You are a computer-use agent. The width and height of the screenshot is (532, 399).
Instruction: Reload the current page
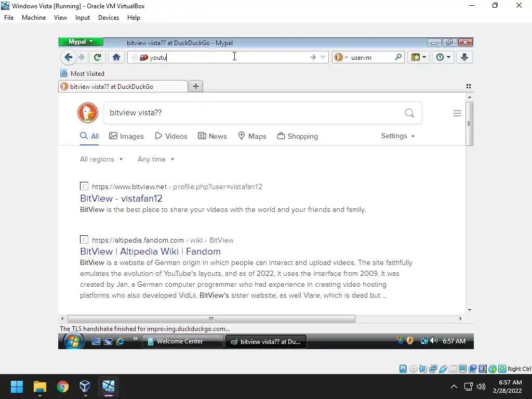coord(97,57)
